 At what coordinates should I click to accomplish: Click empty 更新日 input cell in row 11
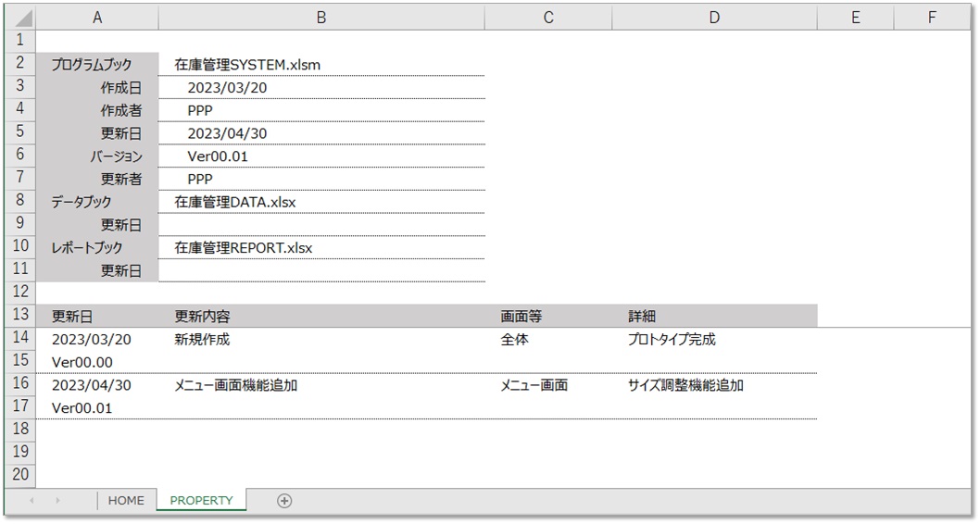click(x=321, y=270)
